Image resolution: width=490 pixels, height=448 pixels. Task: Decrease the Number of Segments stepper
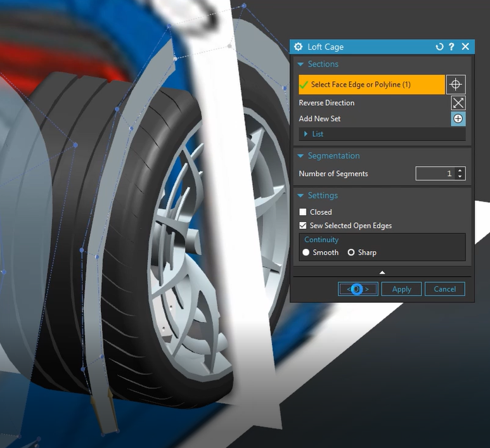[460, 177]
